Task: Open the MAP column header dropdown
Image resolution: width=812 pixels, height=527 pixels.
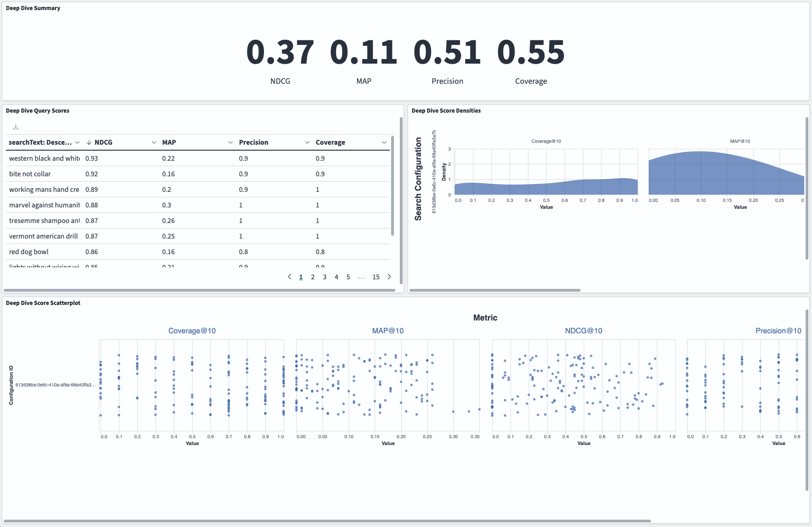Action: click(230, 142)
